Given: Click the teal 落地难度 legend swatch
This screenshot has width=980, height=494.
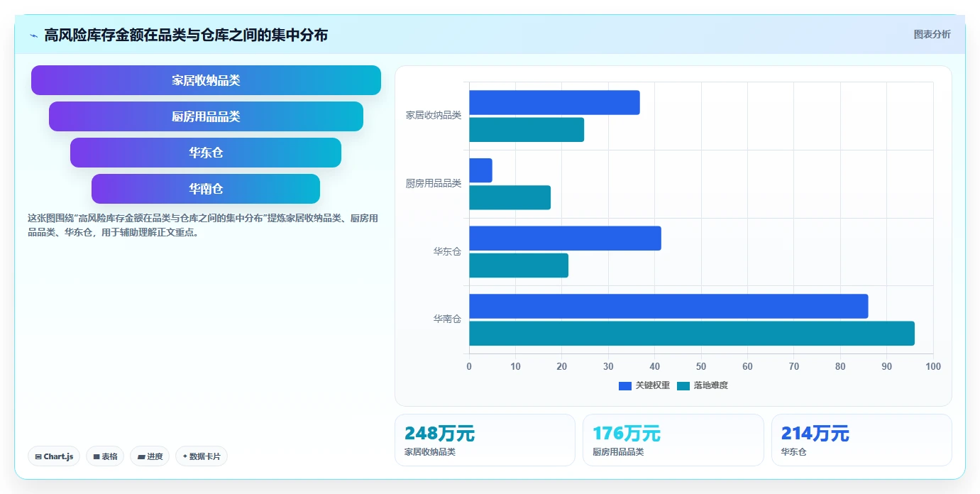Looking at the screenshot, I should pyautogui.click(x=683, y=386).
